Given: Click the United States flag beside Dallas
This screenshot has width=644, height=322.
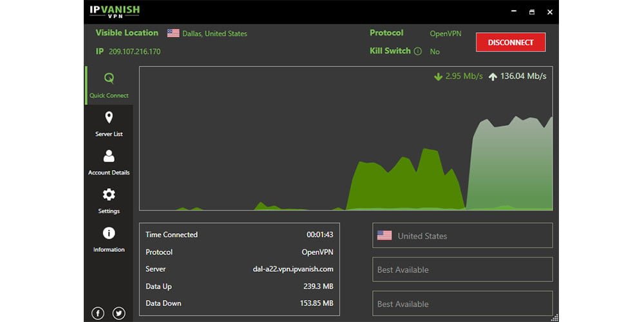Looking at the screenshot, I should (x=173, y=33).
